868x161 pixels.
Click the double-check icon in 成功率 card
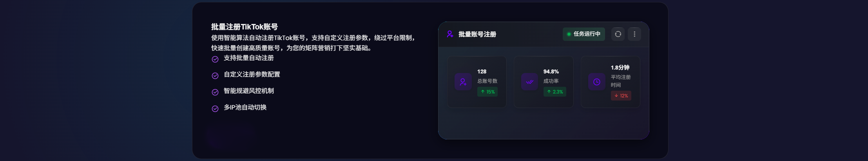pyautogui.click(x=529, y=82)
